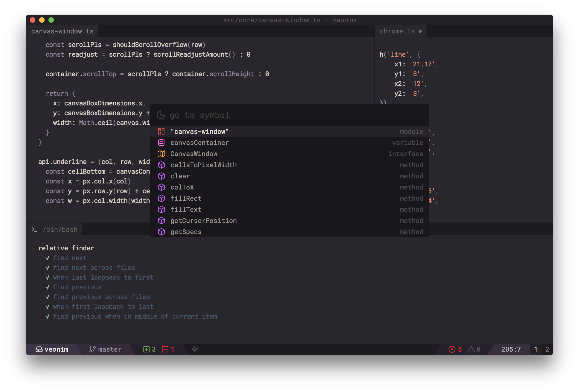Click the module icon beside "canvas-window"
This screenshot has width=579, height=392.
(161, 131)
